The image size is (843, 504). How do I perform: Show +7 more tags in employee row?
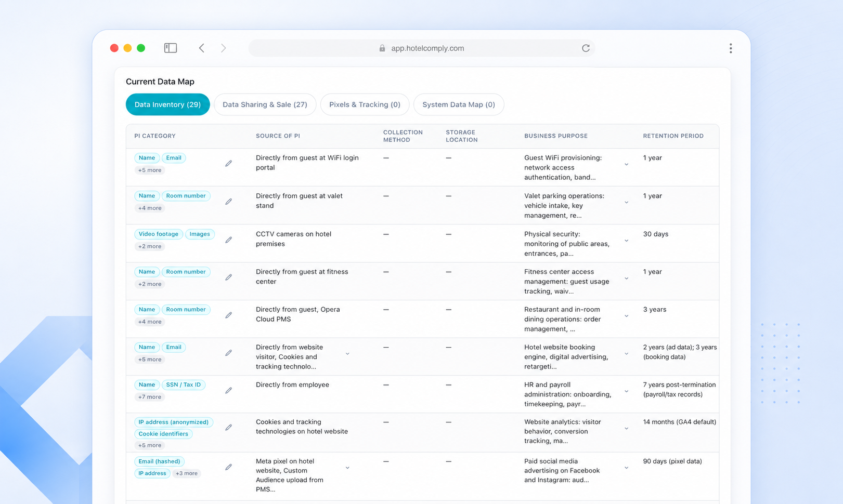click(150, 397)
